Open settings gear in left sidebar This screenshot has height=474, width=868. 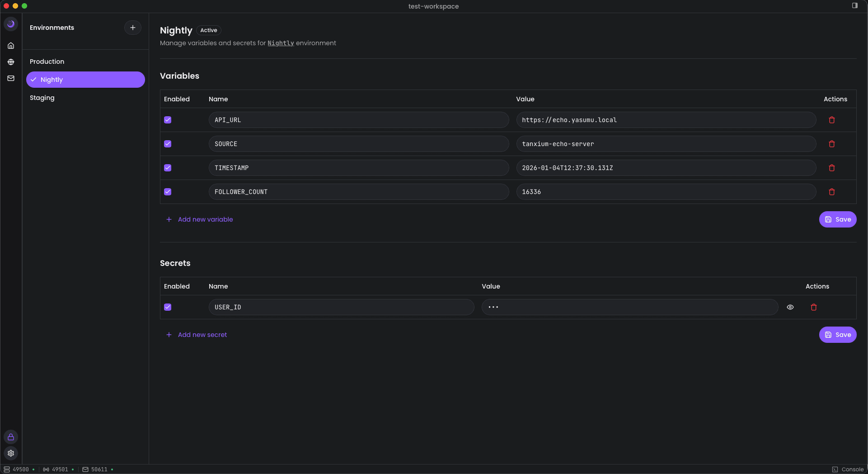click(x=11, y=453)
